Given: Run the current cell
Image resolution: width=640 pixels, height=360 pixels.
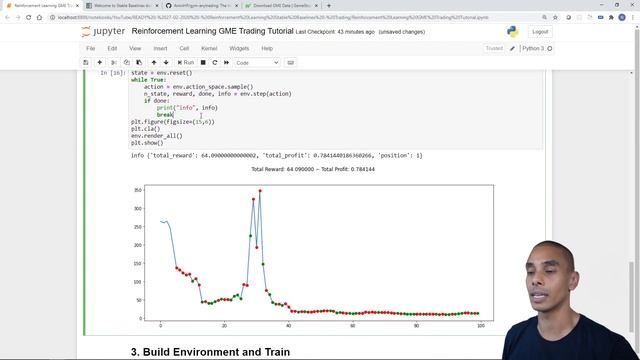Looking at the screenshot, I should (x=186, y=62).
